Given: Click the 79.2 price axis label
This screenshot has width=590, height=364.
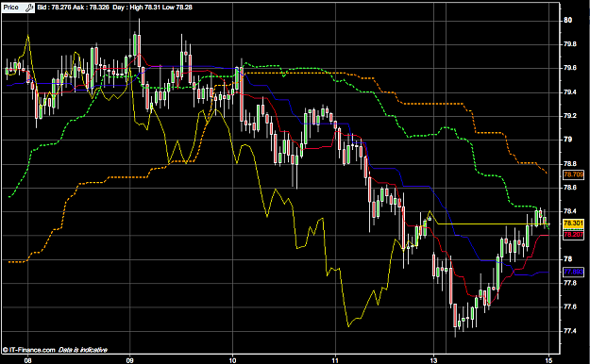Looking at the screenshot, I should [569, 115].
